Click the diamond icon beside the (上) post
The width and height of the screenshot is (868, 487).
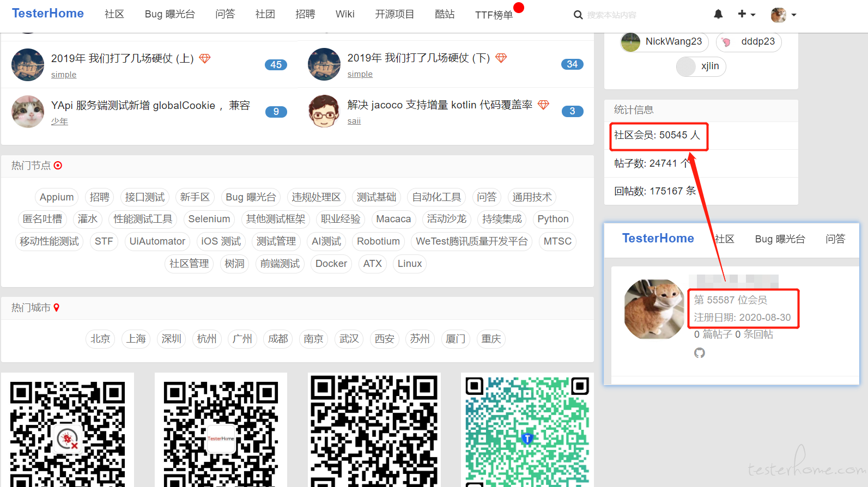click(205, 58)
